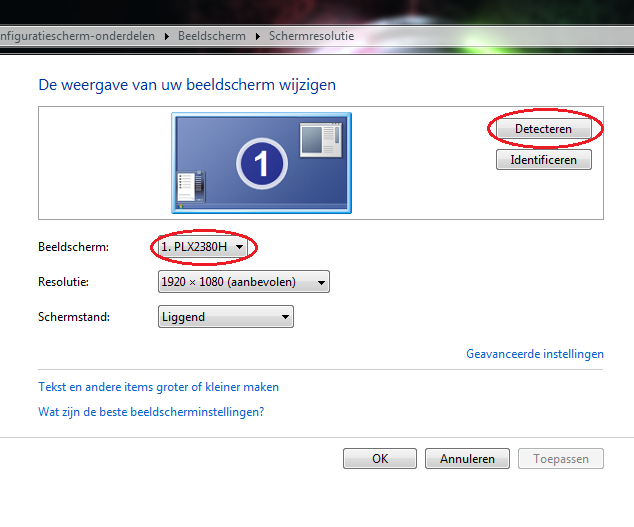Click the Annuleren button

(467, 459)
